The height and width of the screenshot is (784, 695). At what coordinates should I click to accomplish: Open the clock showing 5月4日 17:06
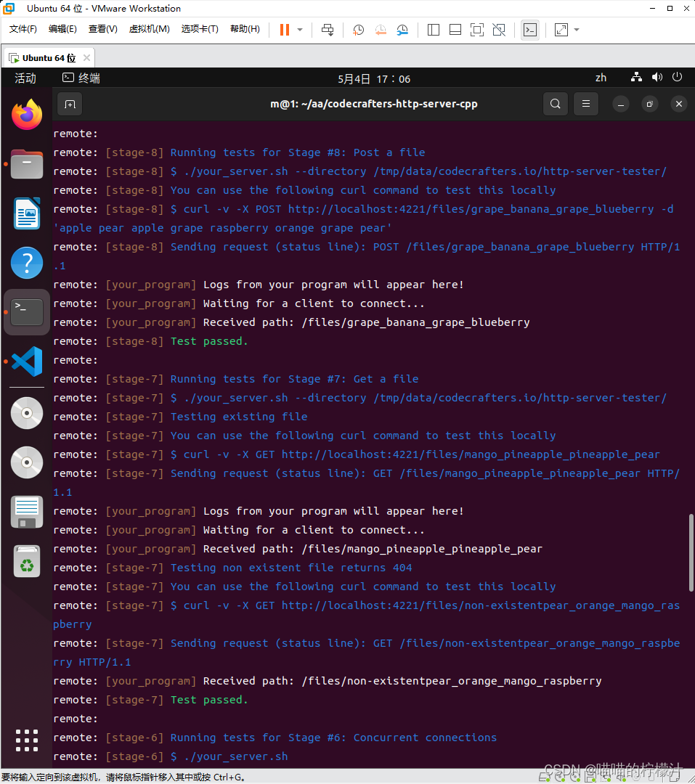374,78
